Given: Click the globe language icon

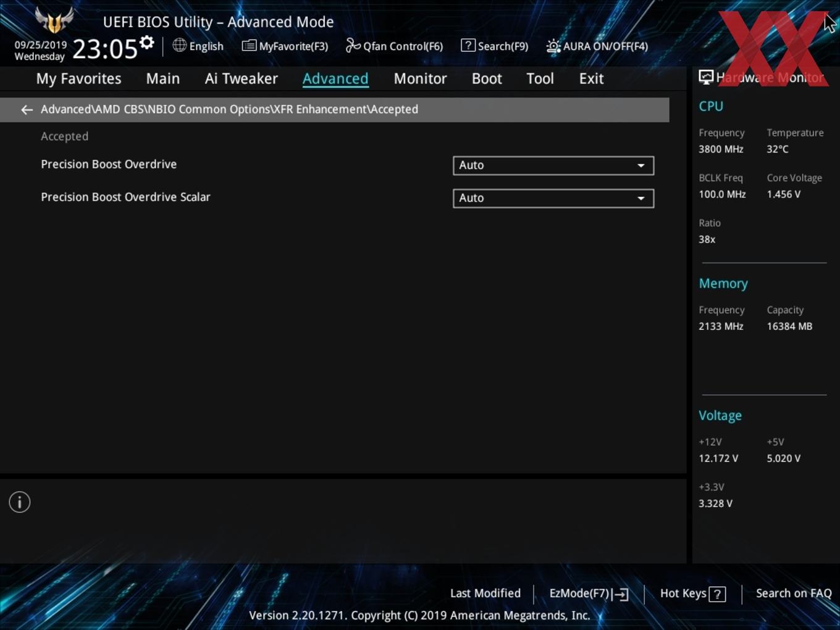Looking at the screenshot, I should pyautogui.click(x=179, y=45).
